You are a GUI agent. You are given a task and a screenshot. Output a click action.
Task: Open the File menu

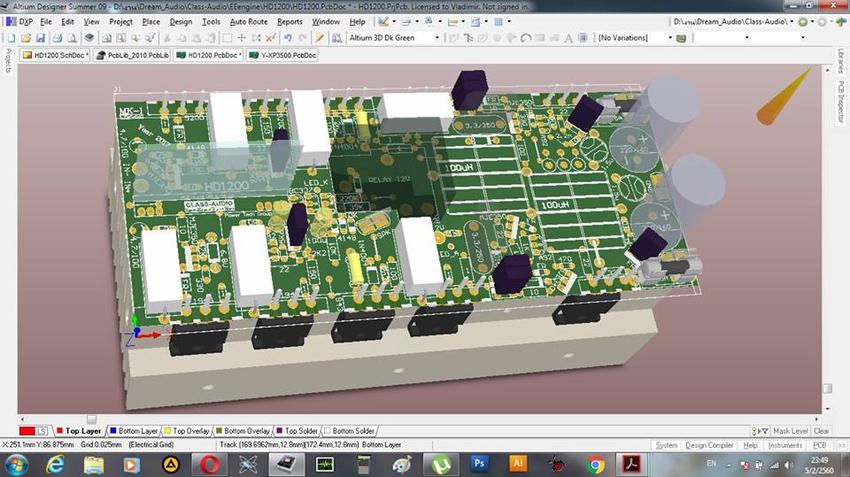click(x=46, y=22)
